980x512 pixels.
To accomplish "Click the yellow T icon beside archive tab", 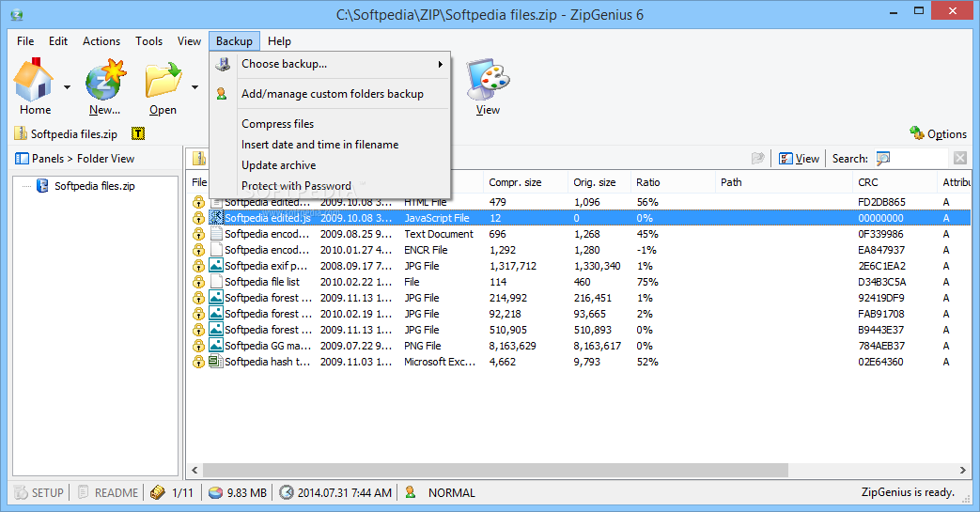I will tap(138, 133).
